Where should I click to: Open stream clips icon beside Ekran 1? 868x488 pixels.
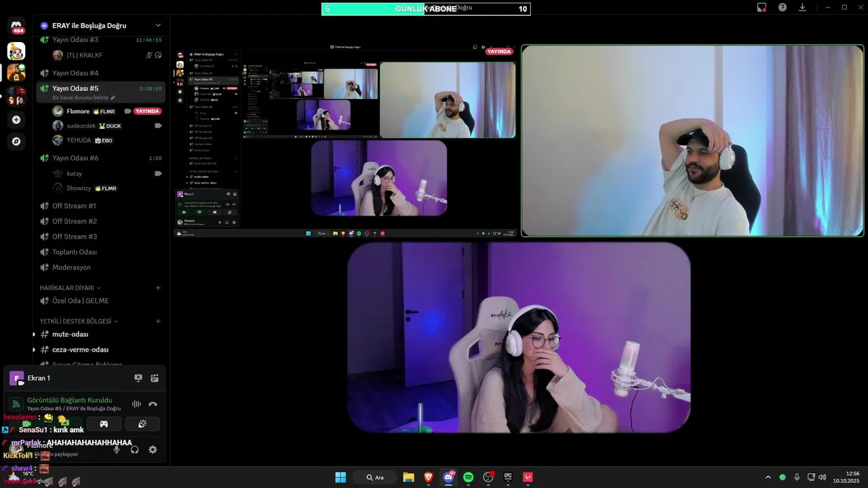pyautogui.click(x=155, y=378)
